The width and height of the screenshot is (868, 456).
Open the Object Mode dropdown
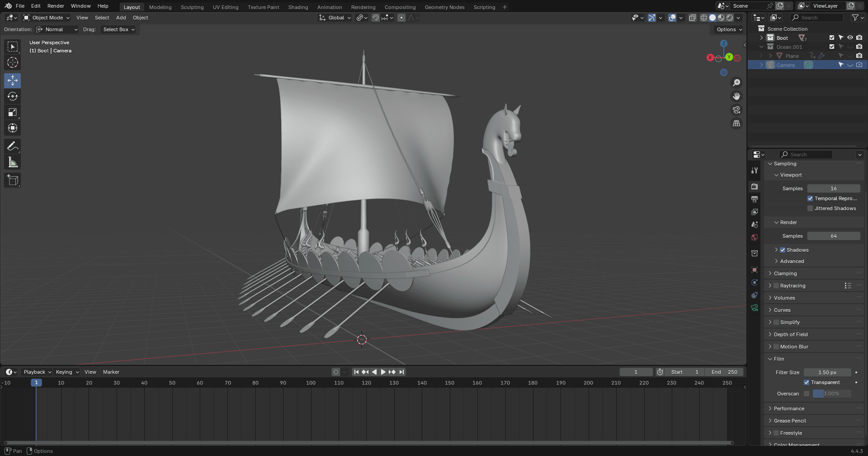click(47, 18)
